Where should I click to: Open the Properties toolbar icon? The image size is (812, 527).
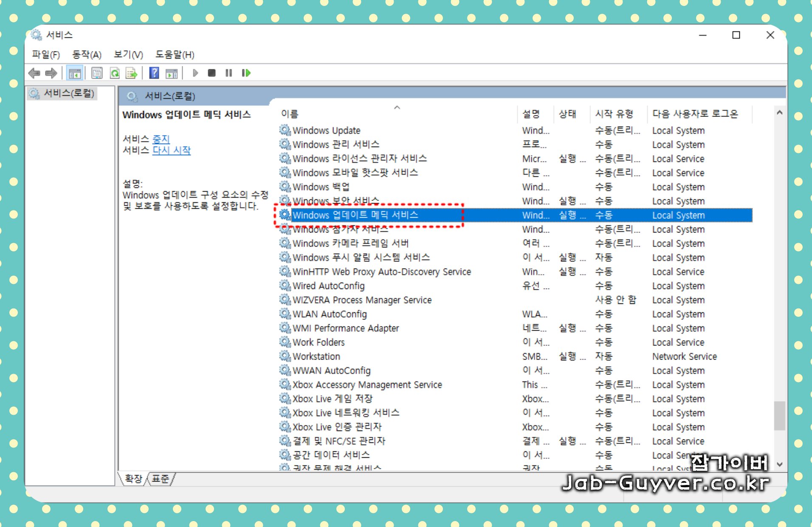point(97,73)
